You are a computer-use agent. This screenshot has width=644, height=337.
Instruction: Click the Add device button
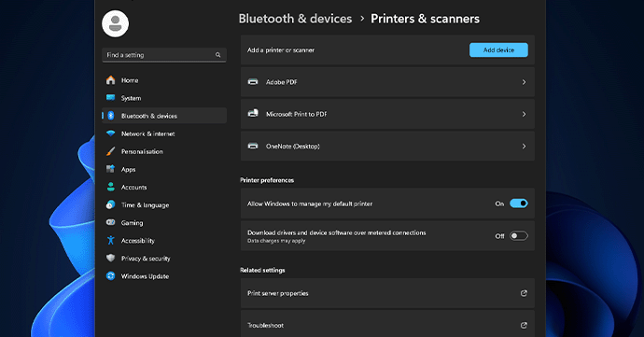pyautogui.click(x=498, y=49)
